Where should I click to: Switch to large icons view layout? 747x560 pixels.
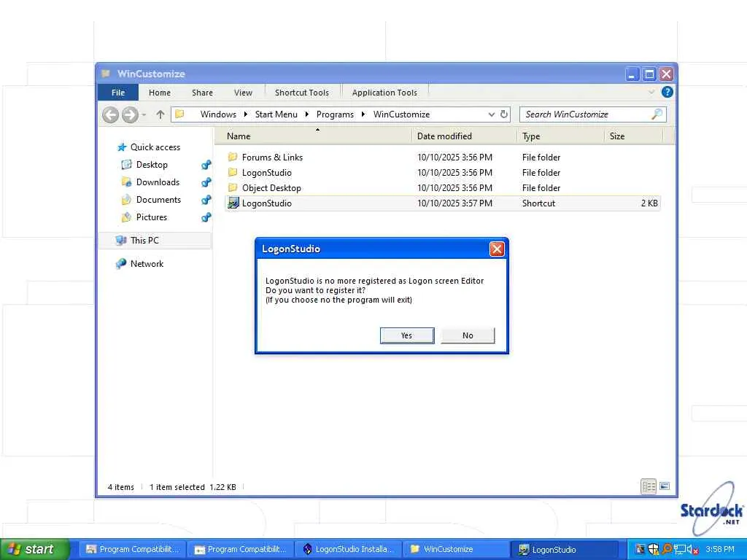click(665, 486)
